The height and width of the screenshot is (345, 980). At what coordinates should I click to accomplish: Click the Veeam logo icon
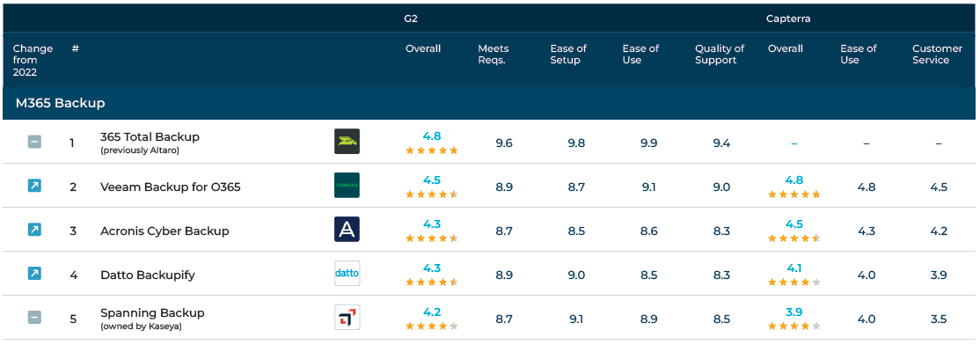(347, 186)
